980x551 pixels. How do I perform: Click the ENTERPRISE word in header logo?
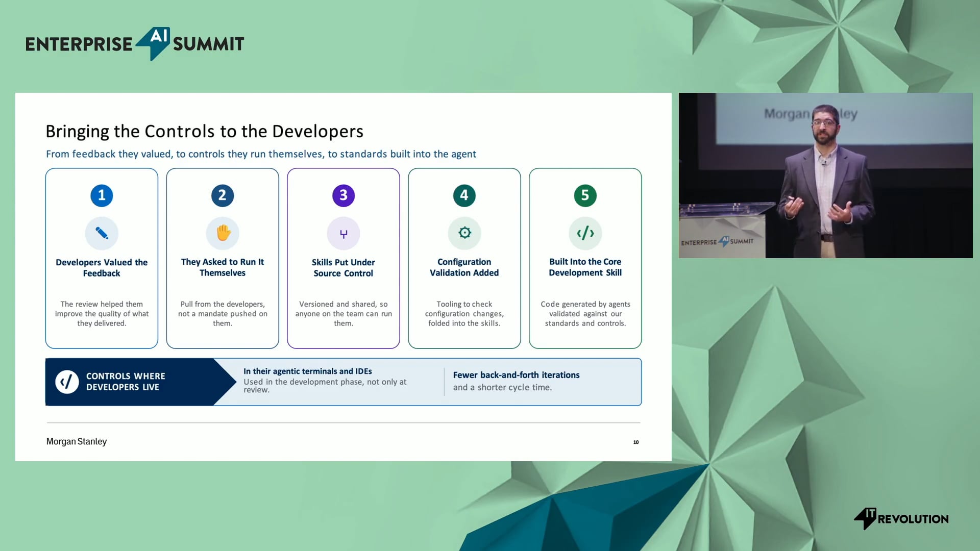point(79,44)
